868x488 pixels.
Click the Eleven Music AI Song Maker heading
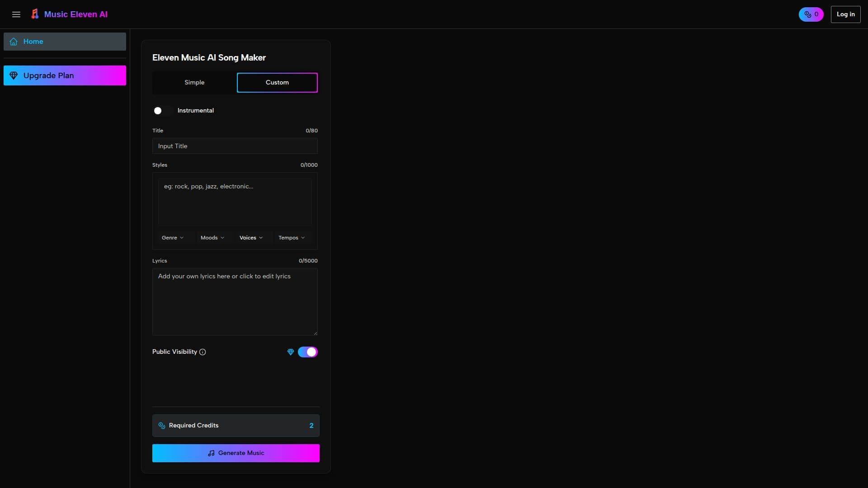click(x=209, y=58)
